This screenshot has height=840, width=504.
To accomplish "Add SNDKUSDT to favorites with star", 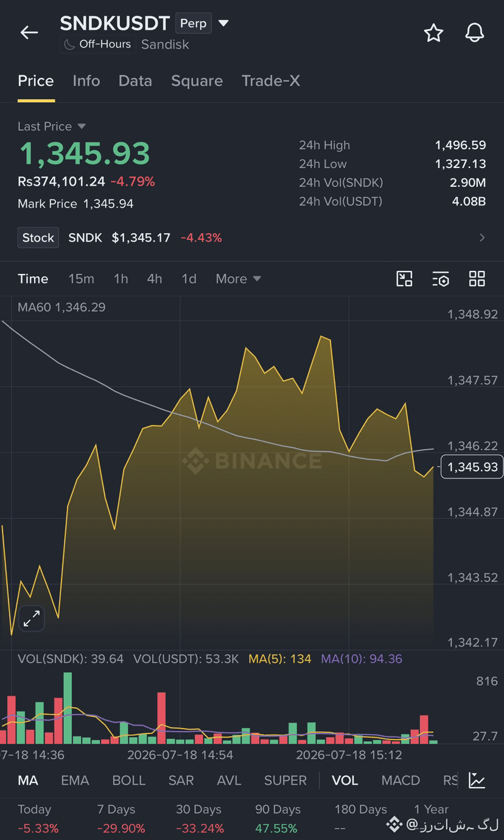I will pyautogui.click(x=433, y=33).
